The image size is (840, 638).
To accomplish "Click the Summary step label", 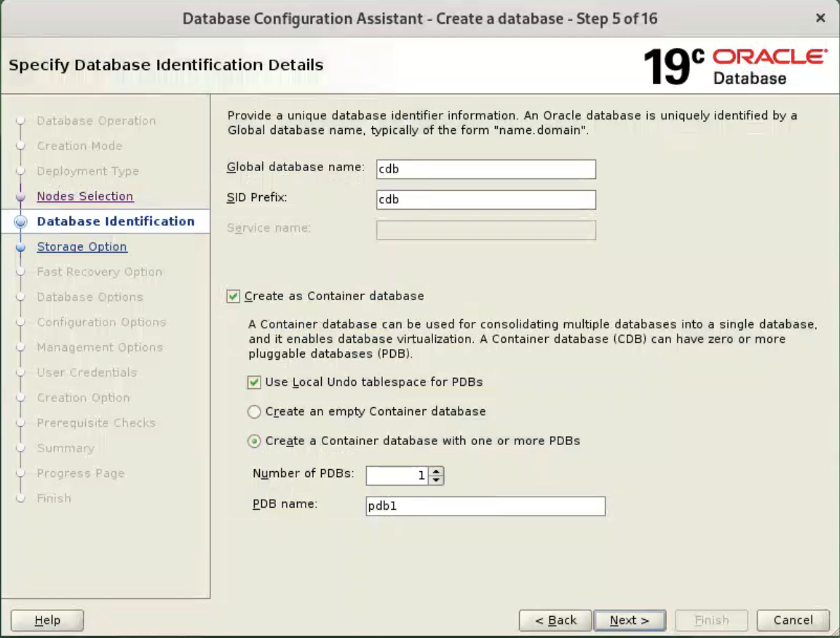I will click(x=66, y=448).
